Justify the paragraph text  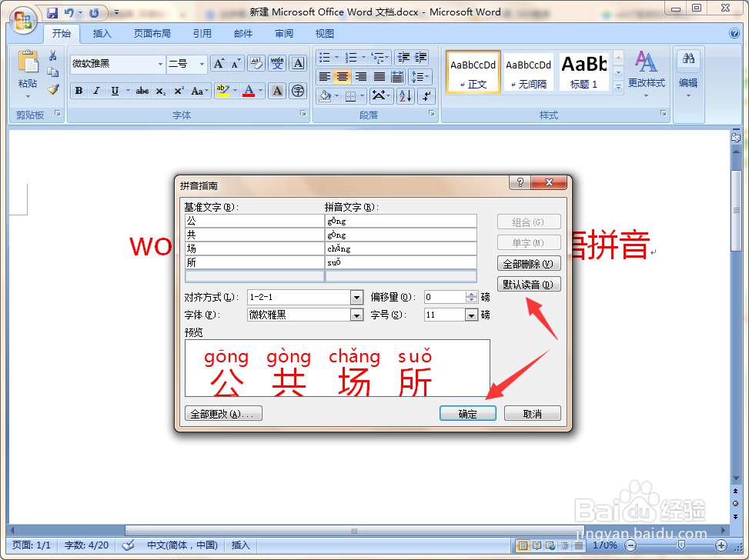pyautogui.click(x=380, y=76)
